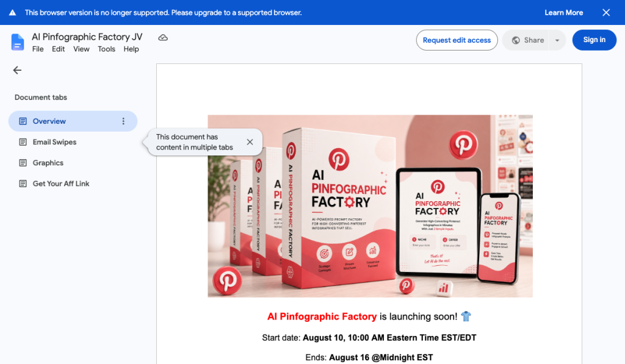The width and height of the screenshot is (625, 364).
Task: Click the Learn More link
Action: (563, 13)
